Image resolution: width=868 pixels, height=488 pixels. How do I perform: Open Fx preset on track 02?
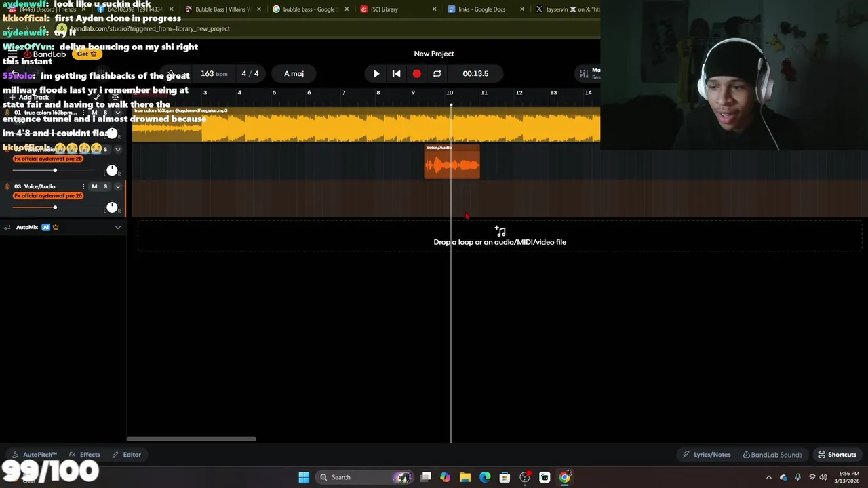pyautogui.click(x=47, y=159)
